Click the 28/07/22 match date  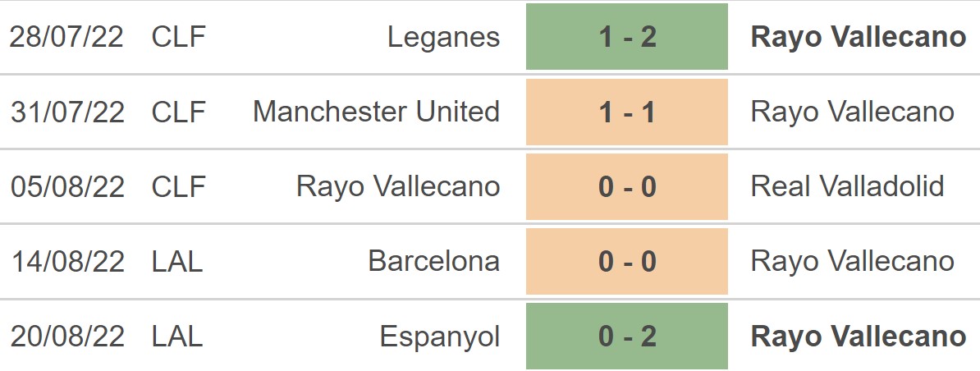[67, 37]
